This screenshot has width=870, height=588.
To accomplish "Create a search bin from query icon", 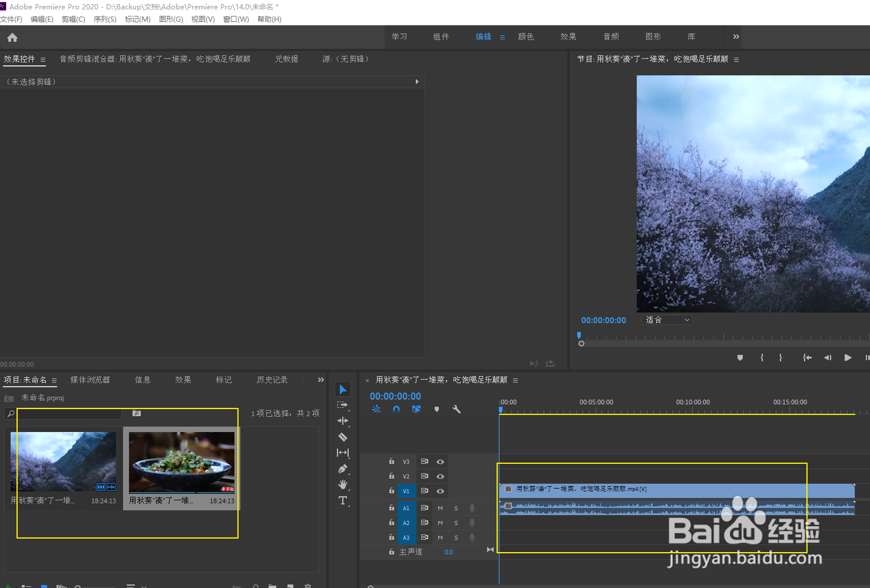I will pos(137,413).
